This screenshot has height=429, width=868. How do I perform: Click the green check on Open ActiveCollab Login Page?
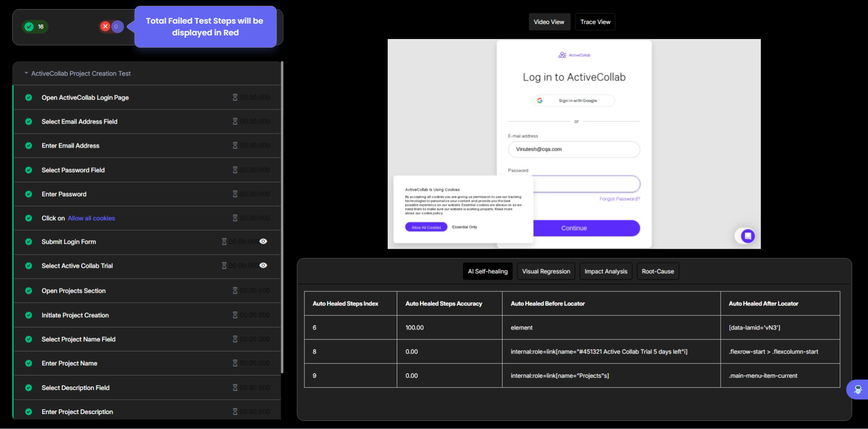coord(29,98)
